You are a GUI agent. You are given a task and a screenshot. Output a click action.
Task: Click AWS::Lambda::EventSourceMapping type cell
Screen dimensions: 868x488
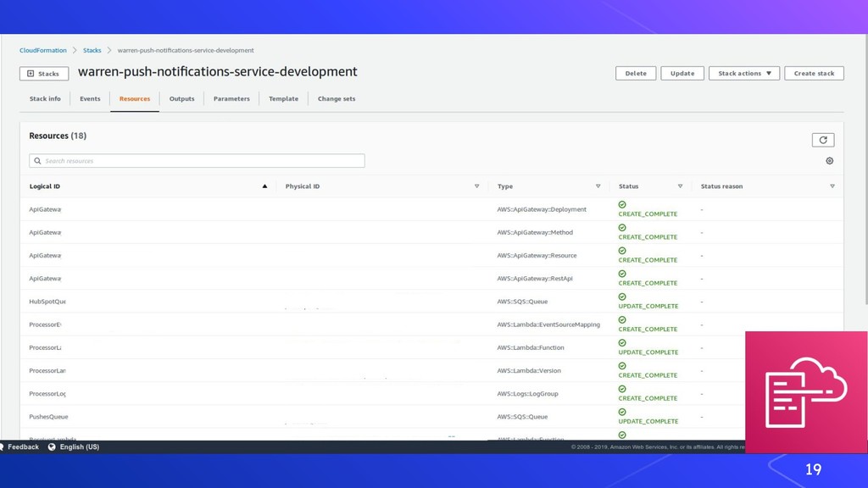coord(548,324)
